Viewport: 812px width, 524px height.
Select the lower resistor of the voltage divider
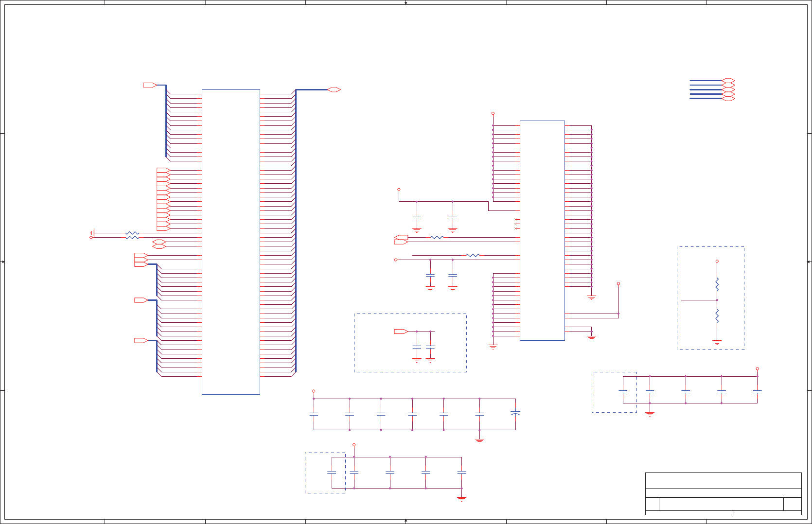(x=717, y=316)
